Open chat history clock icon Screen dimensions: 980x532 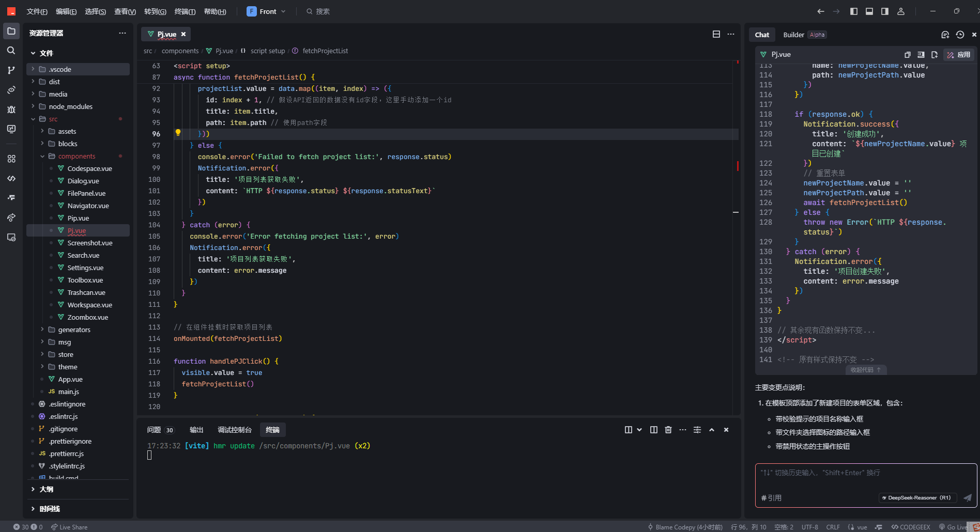[x=960, y=35]
